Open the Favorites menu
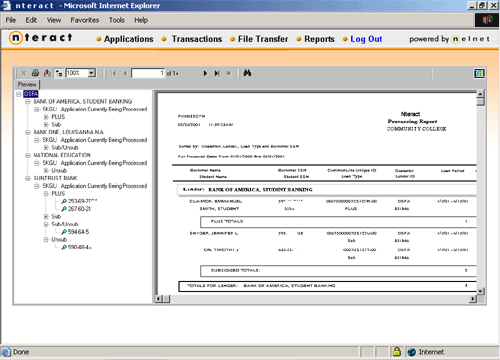This screenshot has width=500, height=360. pos(85,20)
